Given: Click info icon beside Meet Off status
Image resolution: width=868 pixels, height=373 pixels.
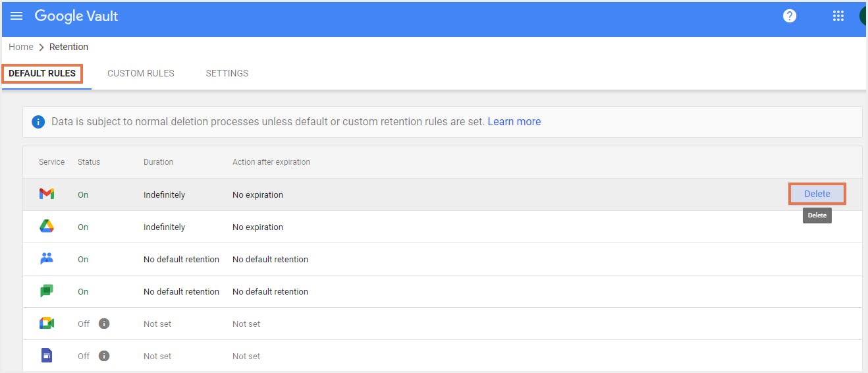Looking at the screenshot, I should (104, 324).
